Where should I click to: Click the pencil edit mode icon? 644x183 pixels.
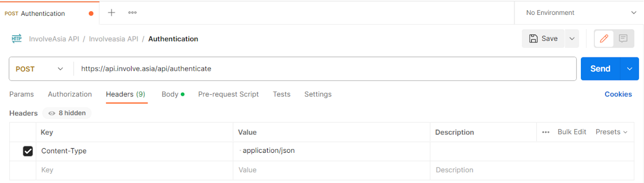[604, 39]
